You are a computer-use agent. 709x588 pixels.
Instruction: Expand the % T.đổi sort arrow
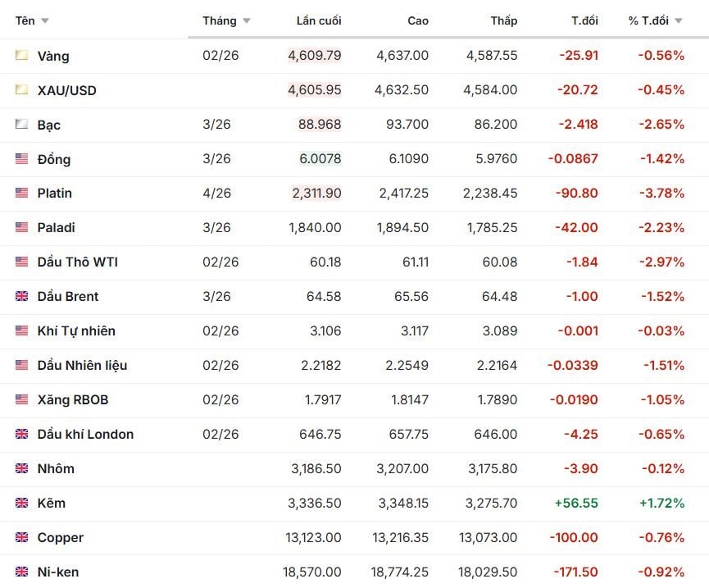(678, 21)
